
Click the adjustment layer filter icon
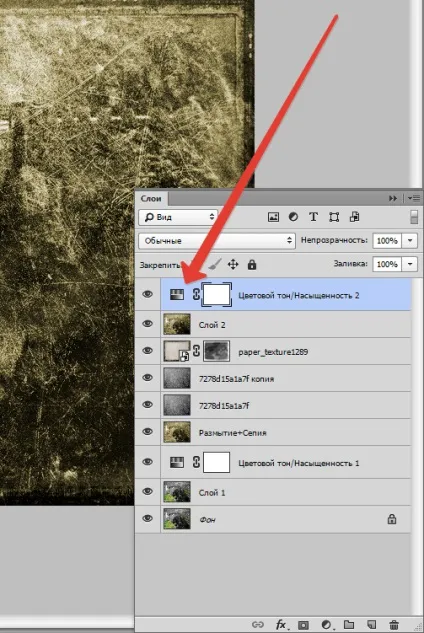[x=293, y=217]
